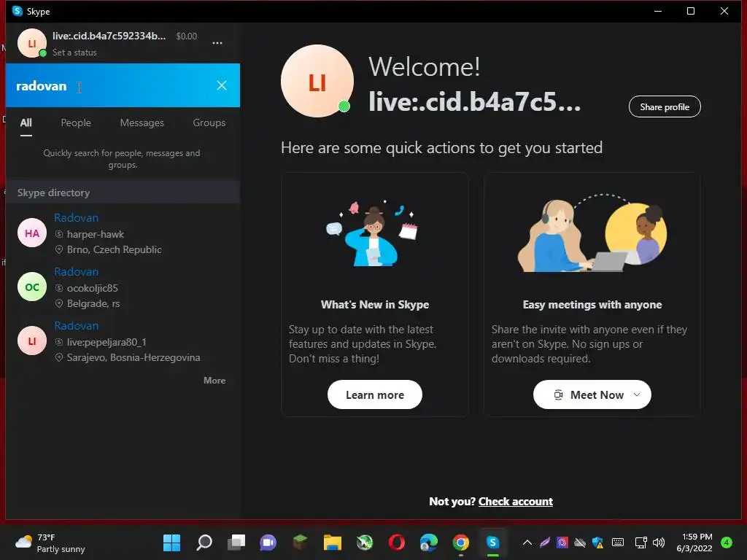This screenshot has height=560, width=747.
Task: Open the LI avatar for Radovan live:pepeljara80_1
Action: tap(32, 341)
